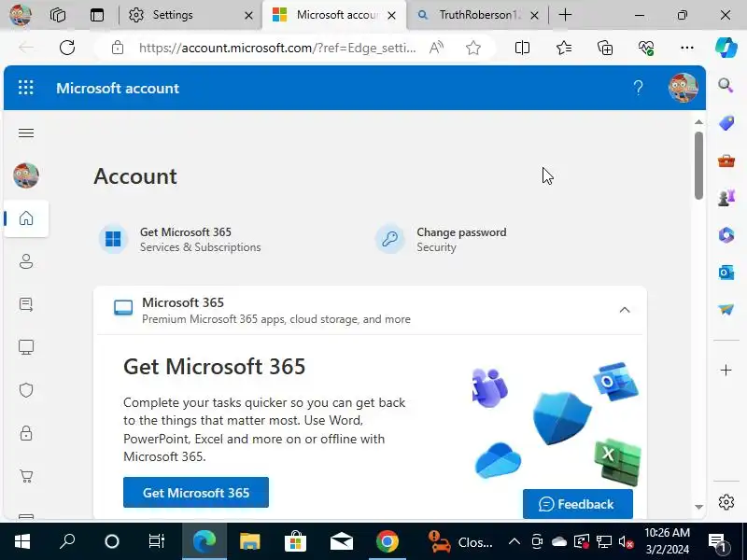Open Games chess icon in Edge sidebar
Screen dimensions: 747x560
[726, 198]
